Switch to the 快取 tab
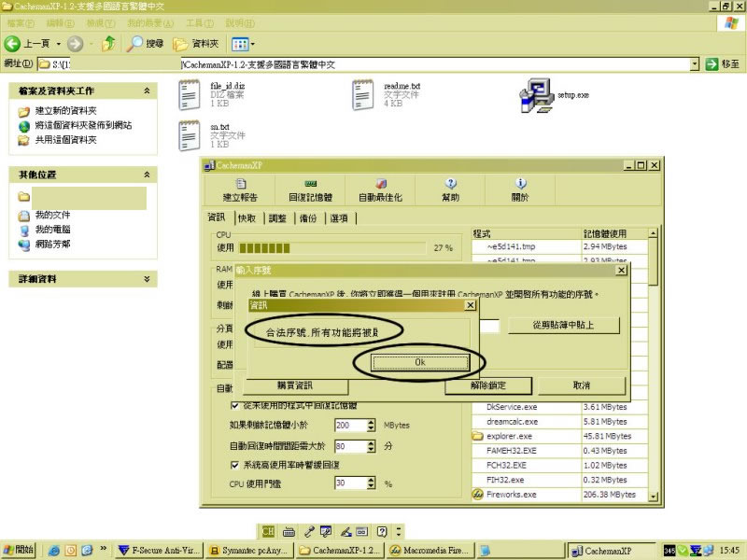The image size is (747, 560). [247, 218]
